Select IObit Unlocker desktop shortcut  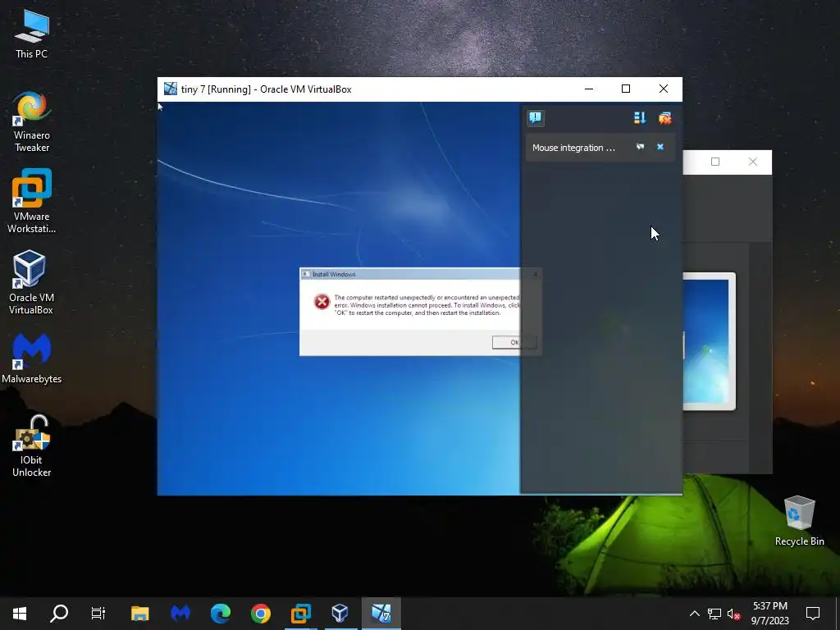pos(32,445)
